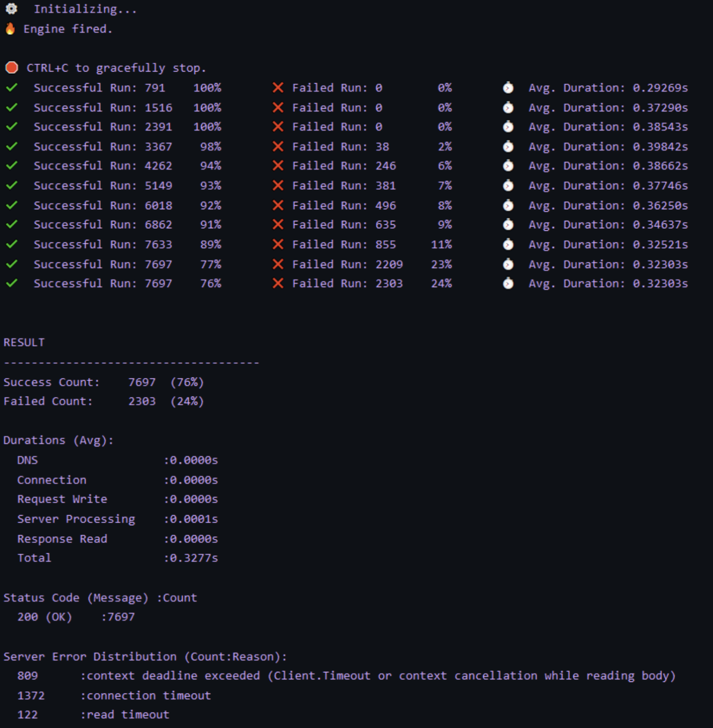Collapse the Status Code (Message) section
Image resolution: width=713 pixels, height=728 pixels.
point(100,597)
